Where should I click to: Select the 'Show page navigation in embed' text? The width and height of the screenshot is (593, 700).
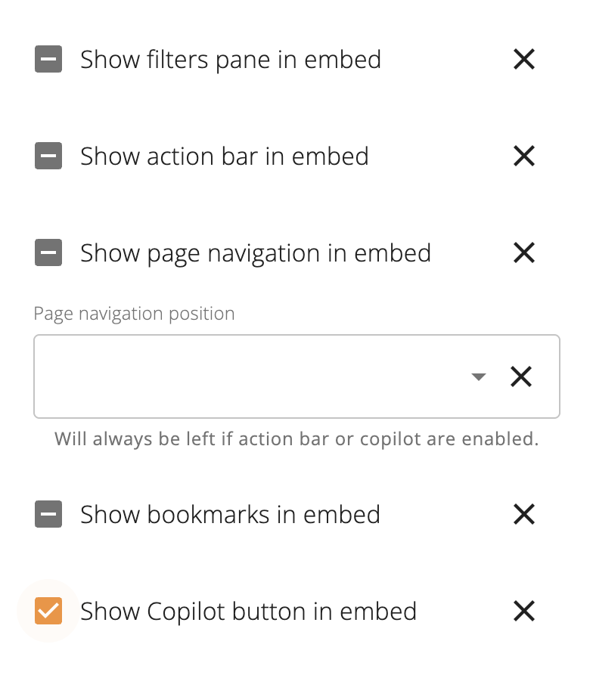[x=256, y=253]
